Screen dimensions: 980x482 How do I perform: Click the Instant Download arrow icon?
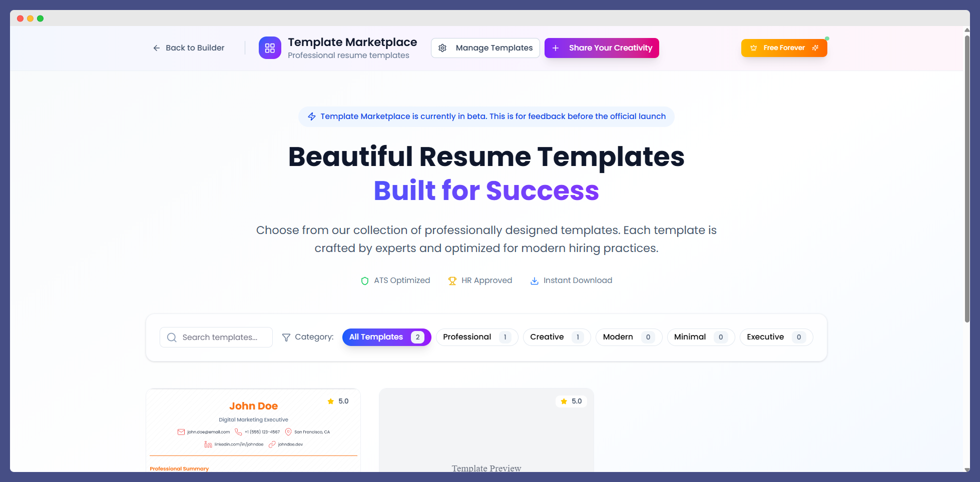click(534, 280)
